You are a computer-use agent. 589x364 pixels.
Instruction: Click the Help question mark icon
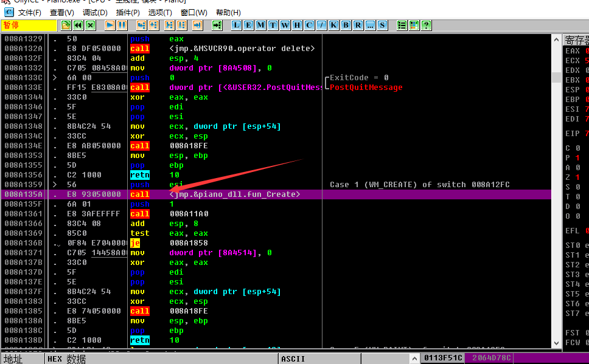tap(426, 25)
